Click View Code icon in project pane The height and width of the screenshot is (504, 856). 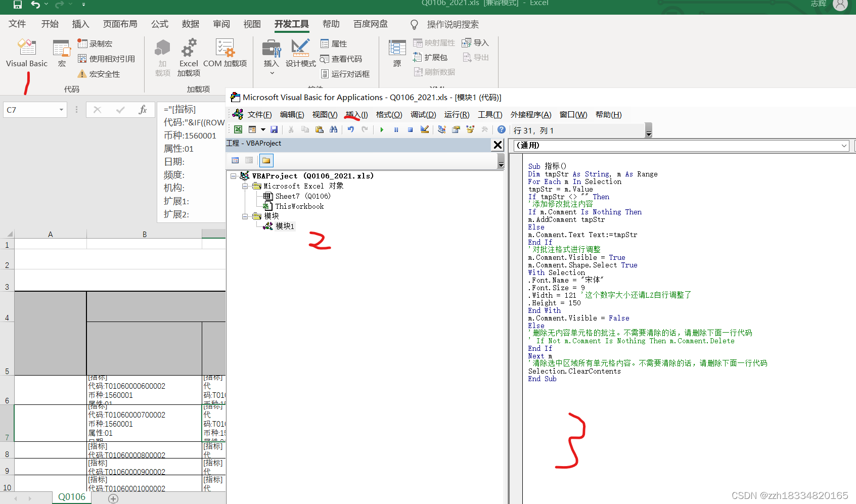pos(235,160)
